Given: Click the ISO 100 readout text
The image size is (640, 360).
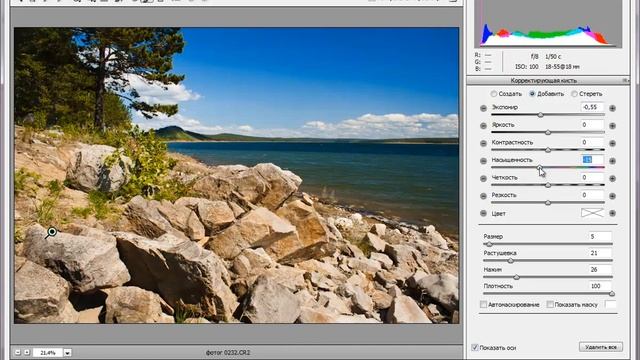Looking at the screenshot, I should click(x=527, y=67).
